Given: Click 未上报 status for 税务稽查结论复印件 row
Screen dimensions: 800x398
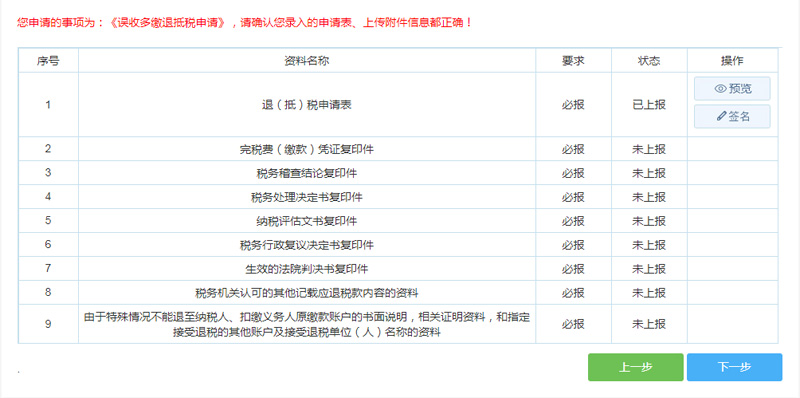Looking at the screenshot, I should (649, 173).
